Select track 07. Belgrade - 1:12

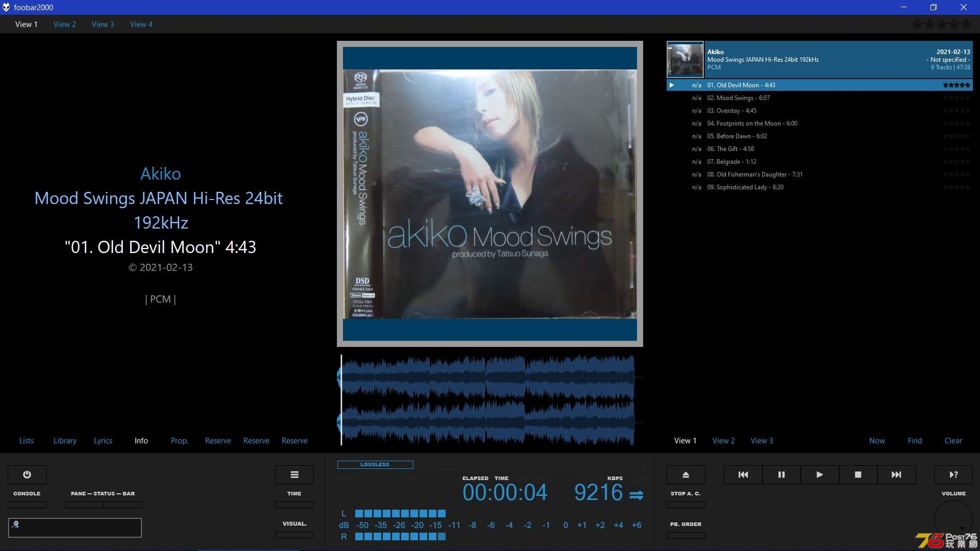click(x=820, y=162)
